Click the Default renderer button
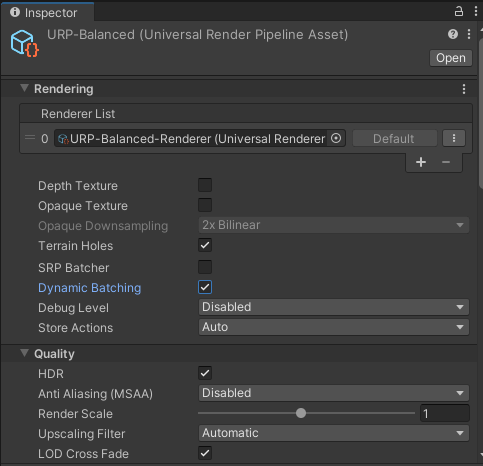483x466 pixels. point(395,138)
